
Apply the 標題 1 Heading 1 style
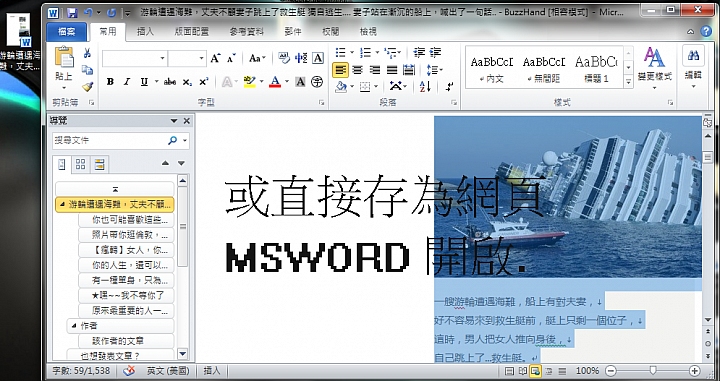pyautogui.click(x=596, y=68)
